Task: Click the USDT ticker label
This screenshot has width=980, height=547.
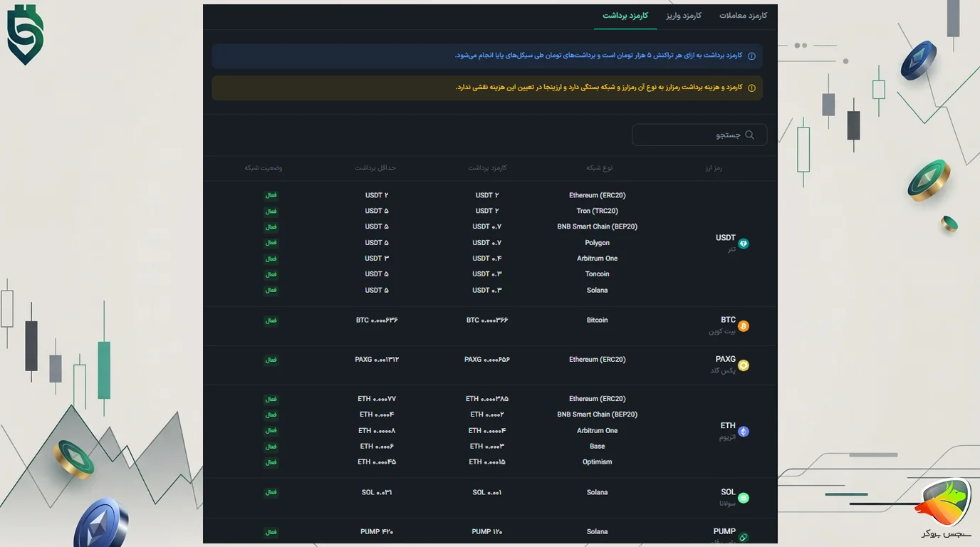Action: (x=726, y=238)
